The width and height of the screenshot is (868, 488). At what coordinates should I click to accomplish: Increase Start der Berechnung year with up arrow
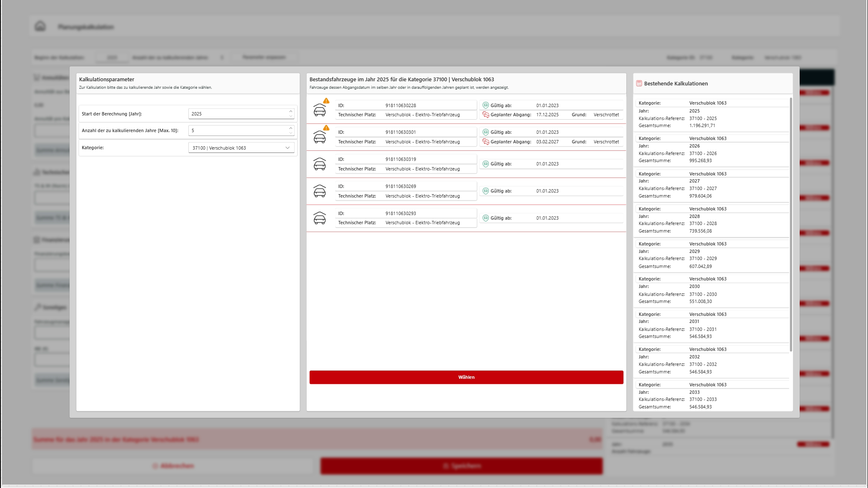[x=291, y=111]
